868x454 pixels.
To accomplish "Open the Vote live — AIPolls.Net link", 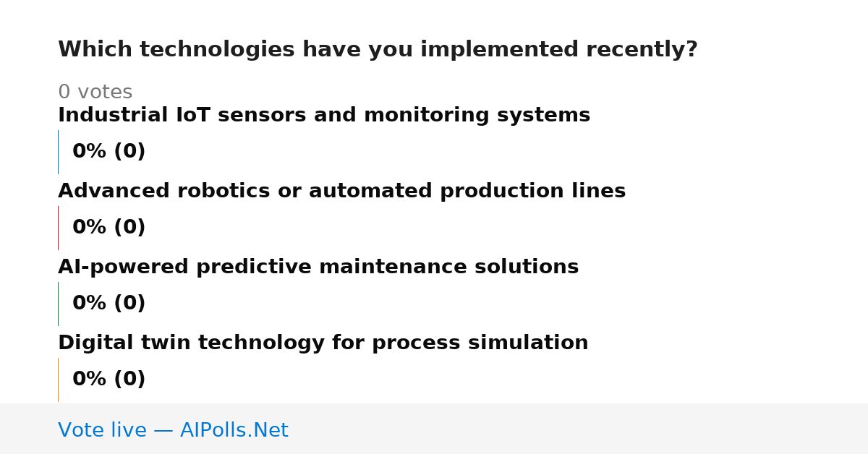I will click(x=173, y=431).
